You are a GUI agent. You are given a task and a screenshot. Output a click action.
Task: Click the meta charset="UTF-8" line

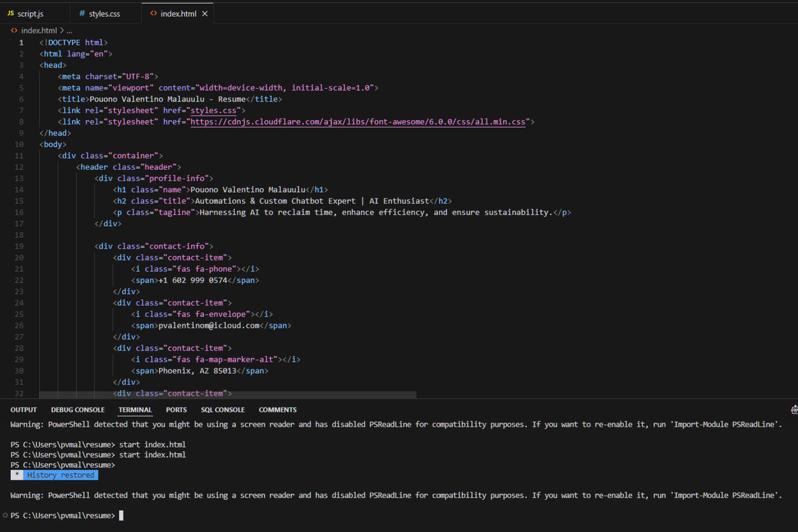pyautogui.click(x=108, y=77)
